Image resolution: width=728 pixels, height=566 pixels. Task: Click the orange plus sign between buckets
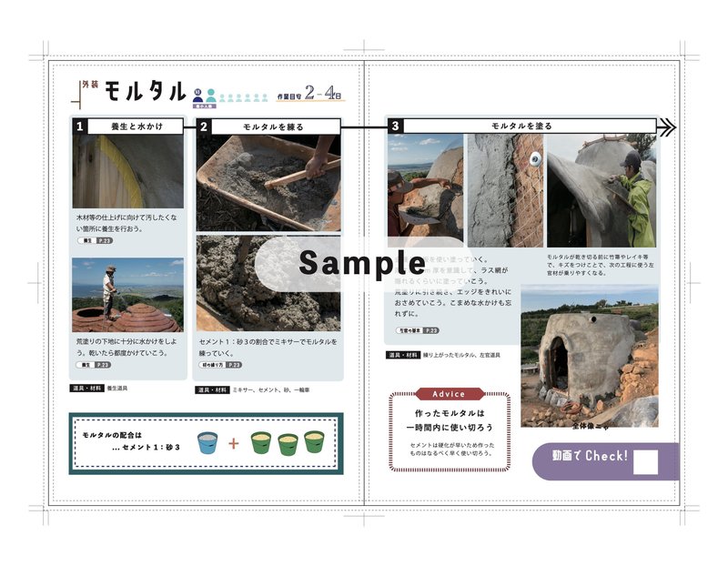234,443
